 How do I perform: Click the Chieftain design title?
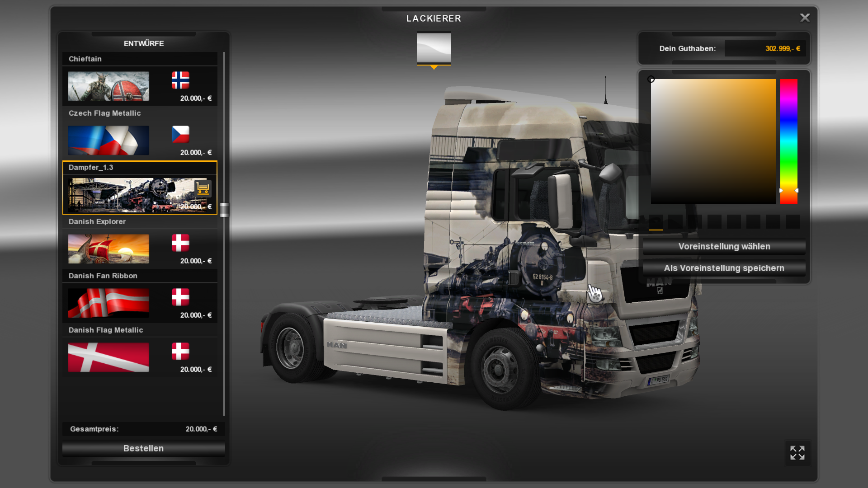click(x=85, y=59)
